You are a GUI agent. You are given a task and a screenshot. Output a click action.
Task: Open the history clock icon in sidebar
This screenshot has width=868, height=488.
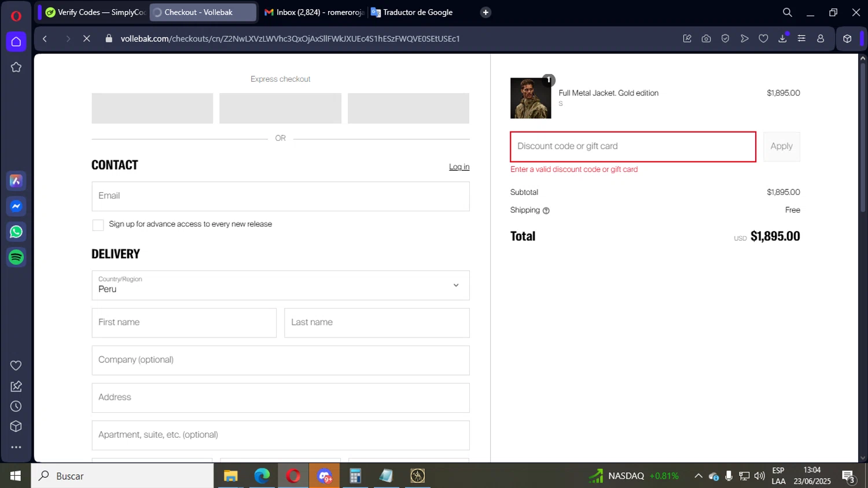[16, 406]
